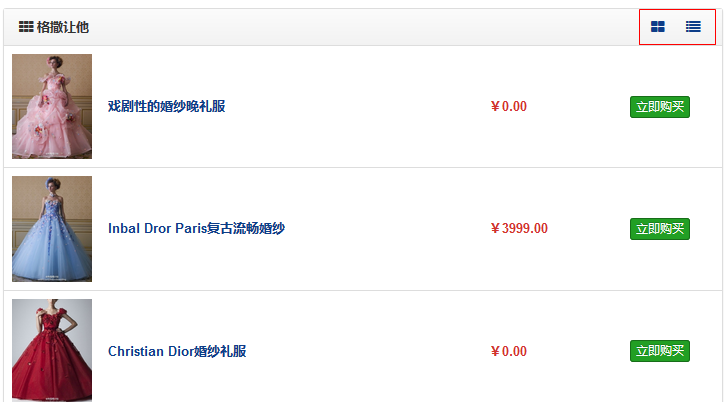Click the grid icon beside 格撒让他
727x402 pixels.
coord(26,27)
